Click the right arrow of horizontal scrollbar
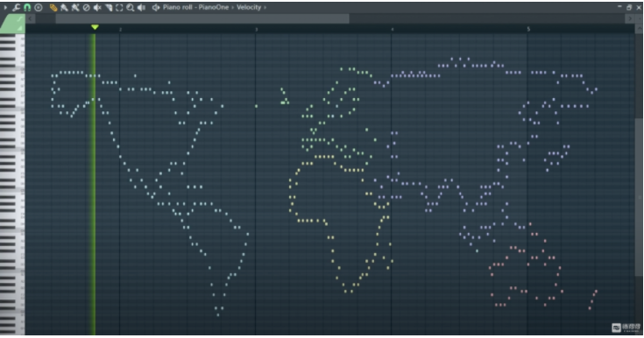Screen dimensions: 644x338 630,18
